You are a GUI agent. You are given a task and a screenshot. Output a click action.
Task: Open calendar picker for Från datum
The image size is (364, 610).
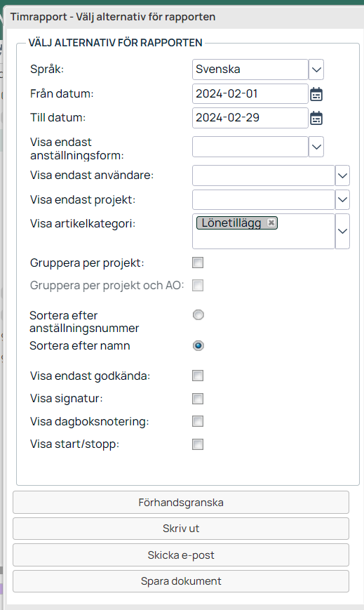point(316,94)
